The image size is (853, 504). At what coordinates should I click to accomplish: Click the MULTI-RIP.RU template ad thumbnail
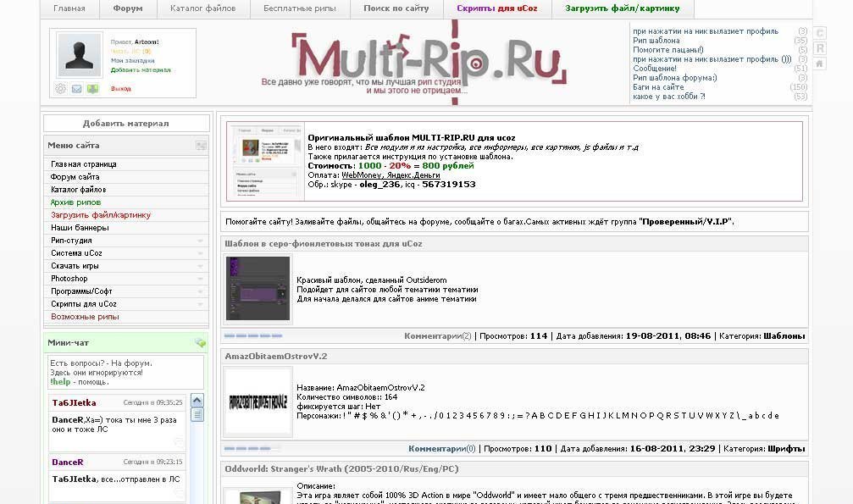[x=265, y=162]
